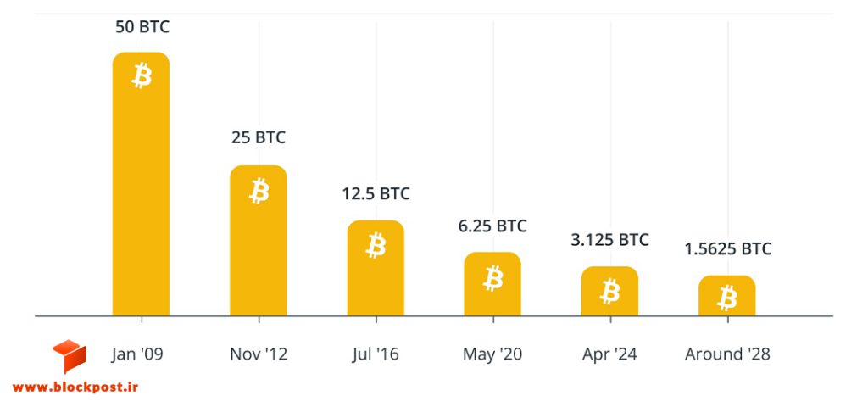Click the 12.5 BTC value label

coord(376,194)
